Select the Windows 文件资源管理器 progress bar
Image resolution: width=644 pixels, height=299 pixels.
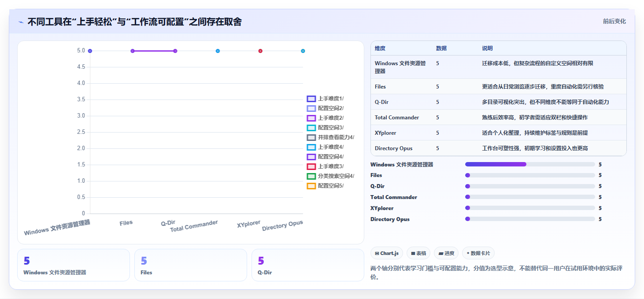(x=530, y=164)
